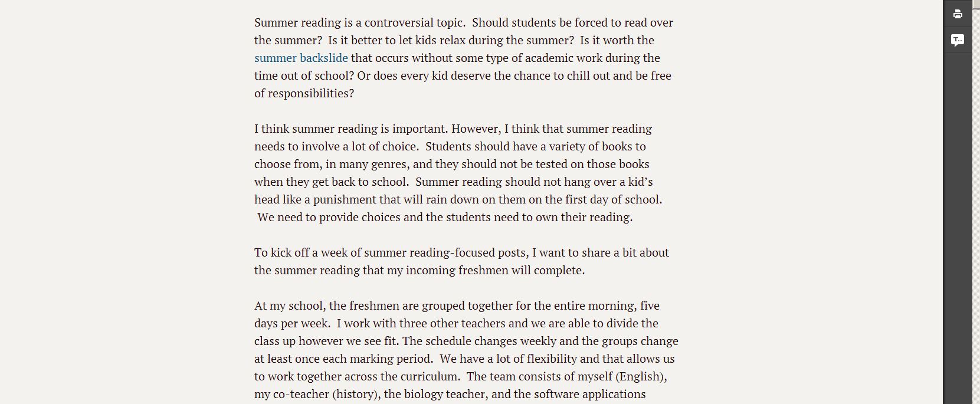Click the paragraph beginning 'I think summer reading'

459,173
